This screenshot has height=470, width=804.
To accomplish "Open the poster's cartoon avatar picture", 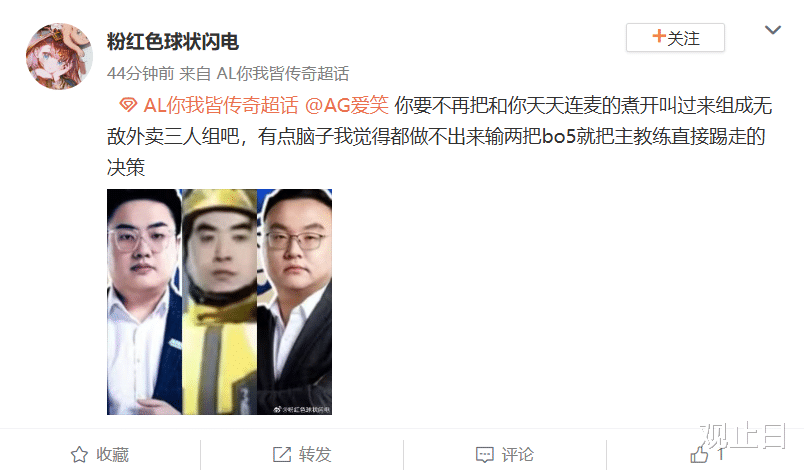I will coord(59,56).
